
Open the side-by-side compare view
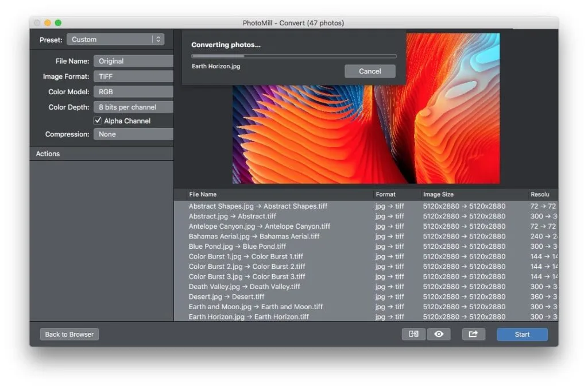click(x=413, y=334)
